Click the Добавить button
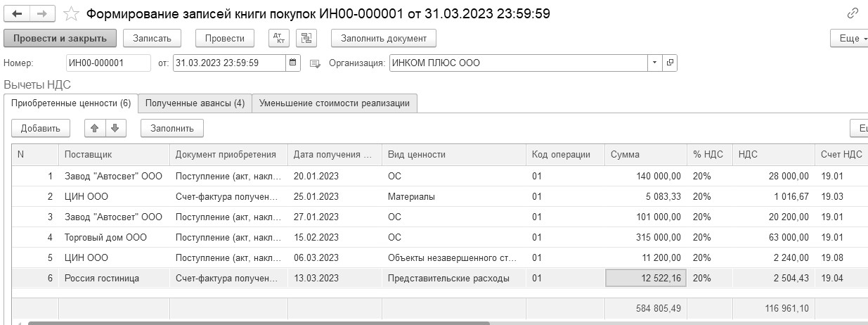The height and width of the screenshot is (325, 868). tap(41, 128)
